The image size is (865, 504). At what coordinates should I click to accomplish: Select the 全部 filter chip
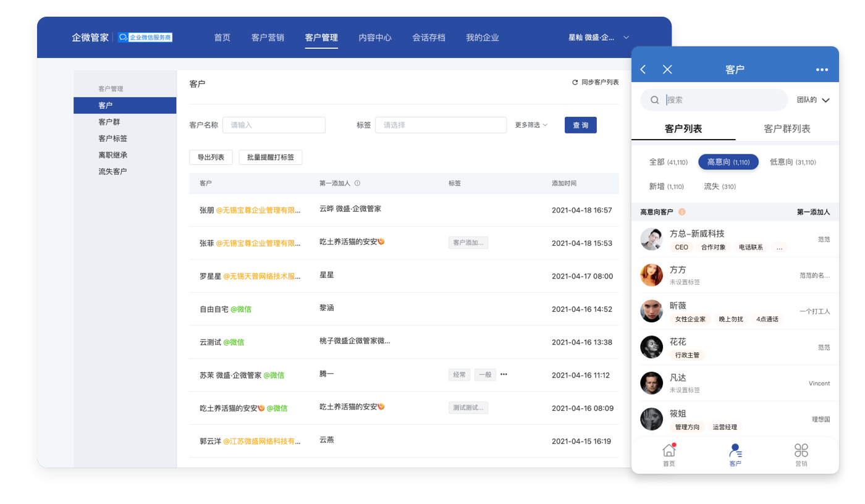(668, 162)
